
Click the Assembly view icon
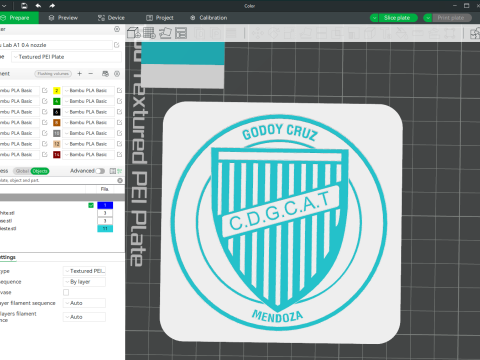coord(475,33)
